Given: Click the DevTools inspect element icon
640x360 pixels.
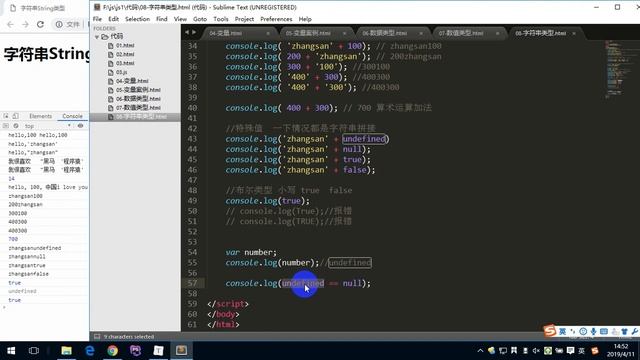Looking at the screenshot, I should [6, 116].
